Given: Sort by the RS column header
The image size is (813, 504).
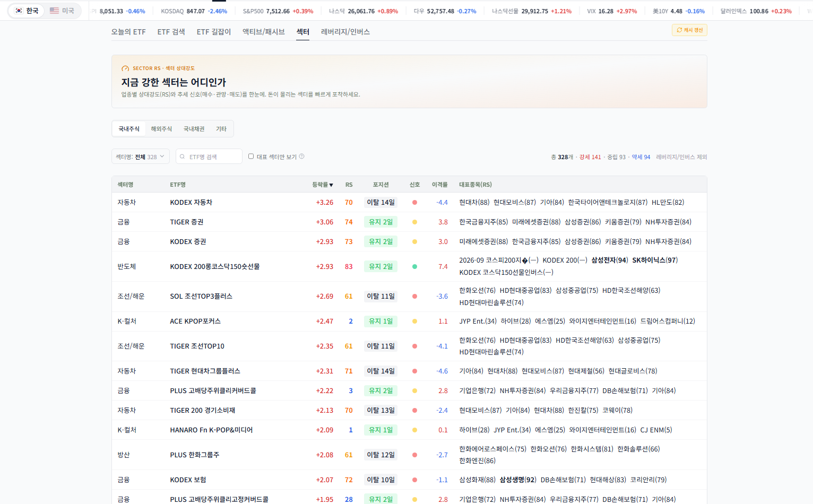Looking at the screenshot, I should (349, 185).
